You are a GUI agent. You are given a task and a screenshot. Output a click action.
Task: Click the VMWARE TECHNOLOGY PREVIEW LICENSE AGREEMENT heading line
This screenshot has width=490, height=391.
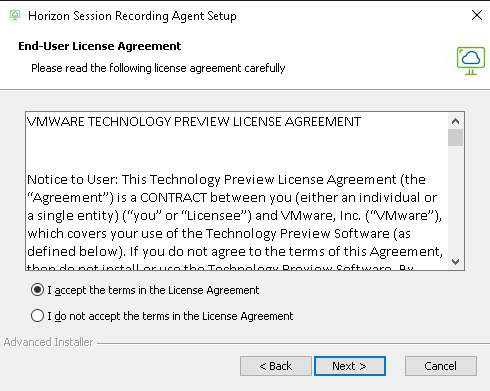194,122
